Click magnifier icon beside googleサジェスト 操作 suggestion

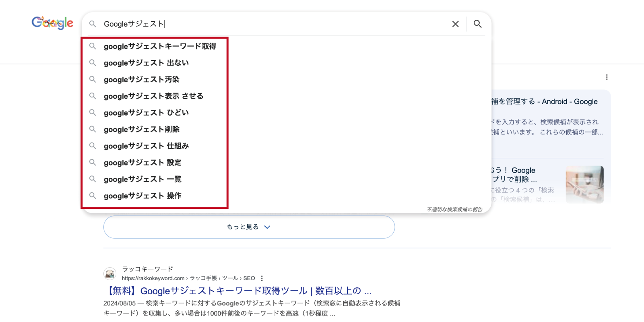click(x=93, y=196)
